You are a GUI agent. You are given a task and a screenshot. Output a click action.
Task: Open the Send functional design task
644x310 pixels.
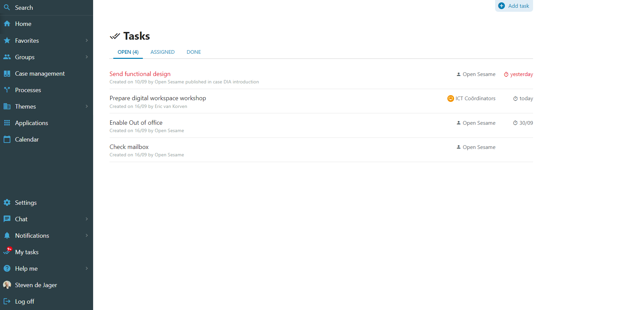pyautogui.click(x=140, y=74)
